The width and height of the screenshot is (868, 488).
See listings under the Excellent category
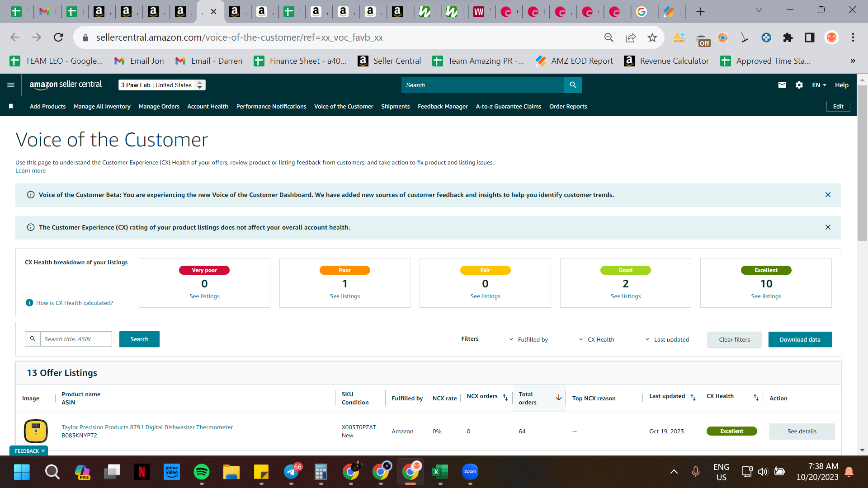click(x=766, y=296)
